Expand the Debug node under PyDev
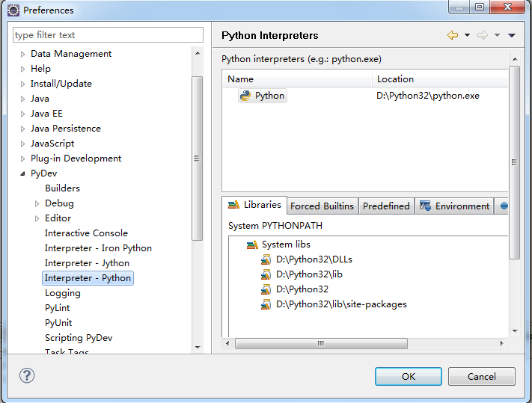Image resolution: width=532 pixels, height=403 pixels. [x=37, y=203]
